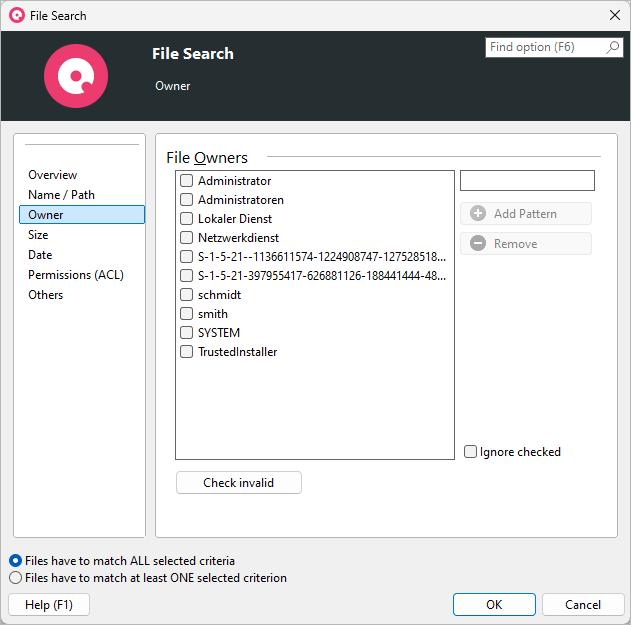Image resolution: width=631 pixels, height=625 pixels.
Task: Go to the Name / Path section
Action: click(61, 195)
